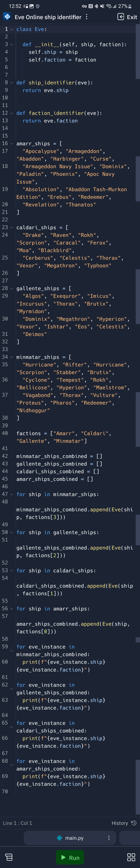Collapse the minmatar_ships list block
Viewport: 140px width, 868px height.
(x=12, y=357)
